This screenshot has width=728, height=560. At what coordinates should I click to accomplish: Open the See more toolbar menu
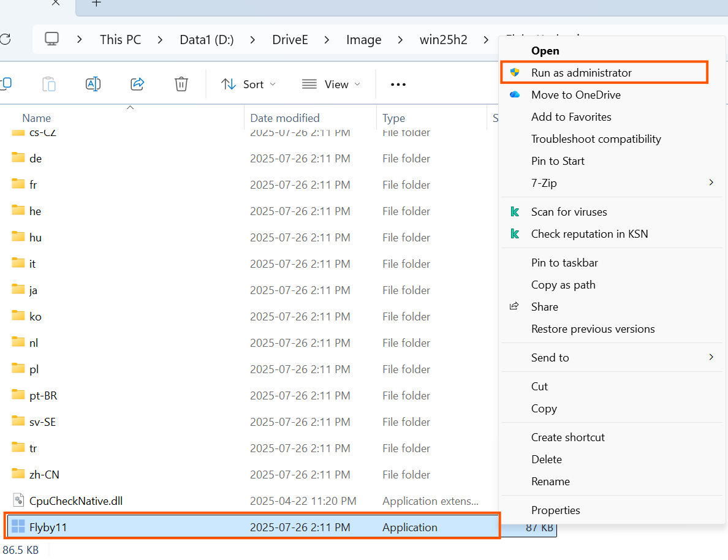397,84
